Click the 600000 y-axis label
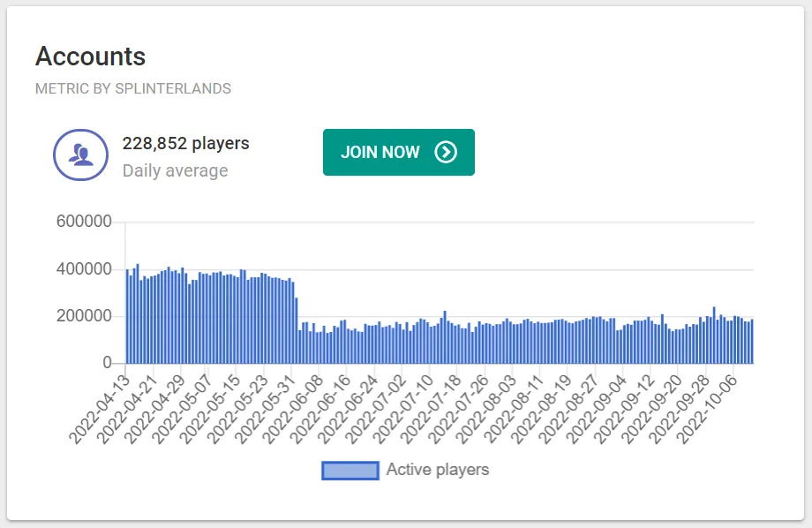This screenshot has height=528, width=812. [x=84, y=222]
